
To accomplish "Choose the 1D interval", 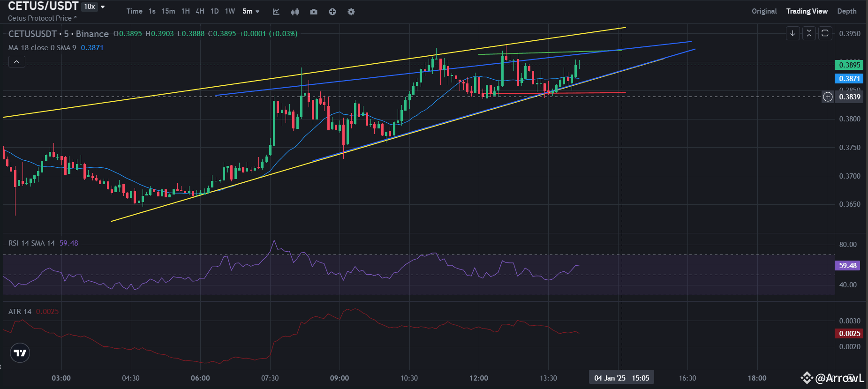I will [215, 11].
